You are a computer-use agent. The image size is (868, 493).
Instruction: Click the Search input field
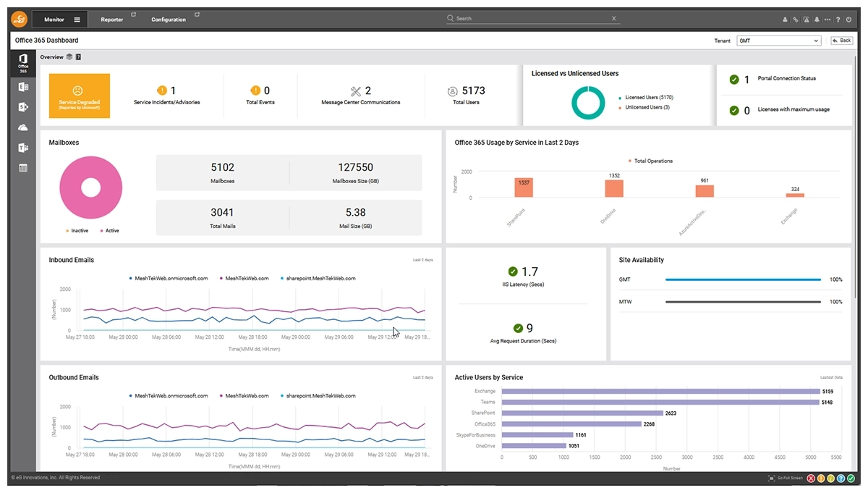coord(532,18)
